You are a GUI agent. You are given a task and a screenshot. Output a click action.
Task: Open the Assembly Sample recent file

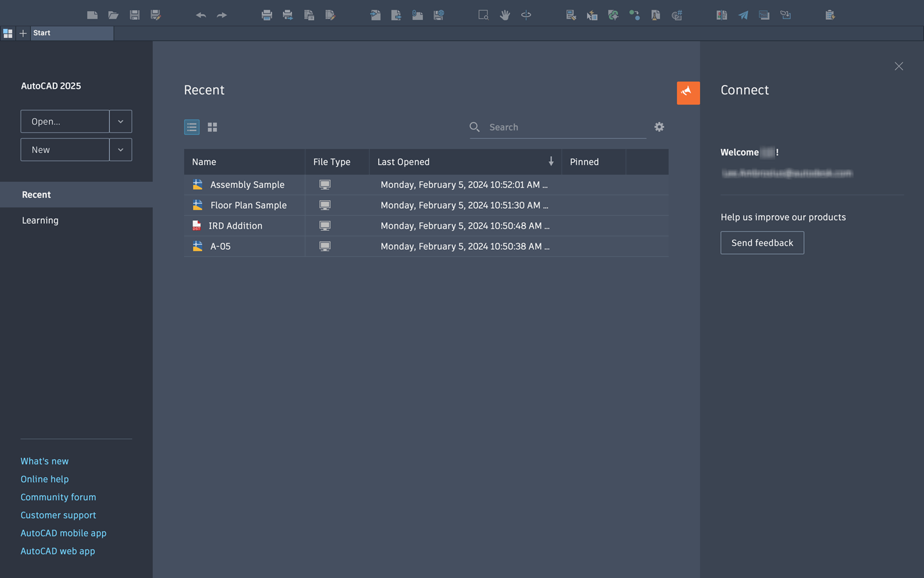247,184
